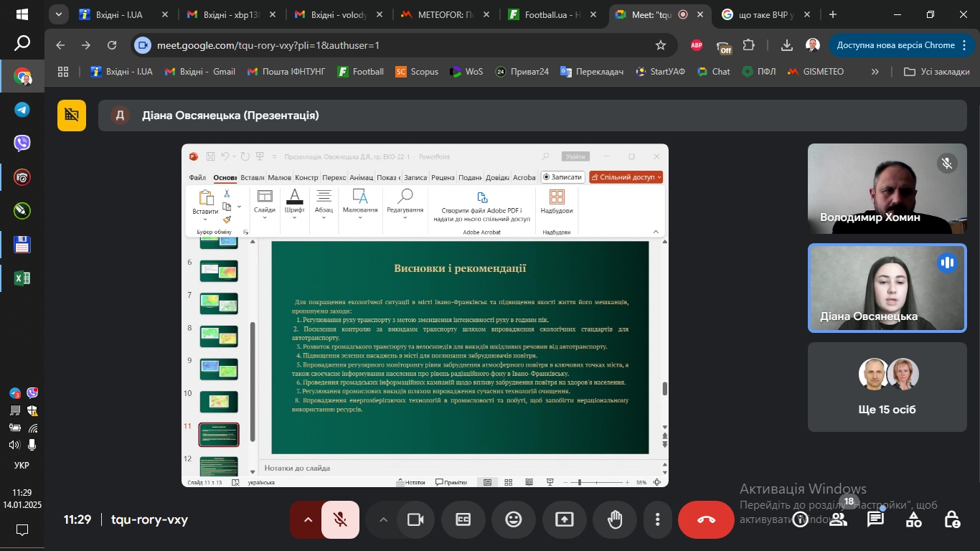Open the Спільний доступ dropdown arrow
This screenshot has width=980, height=551.
click(x=657, y=177)
